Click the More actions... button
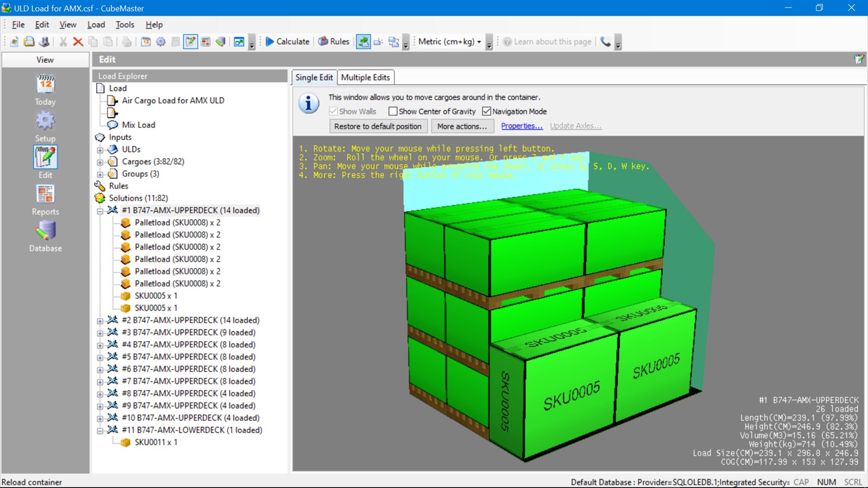The width and height of the screenshot is (868, 488). tap(462, 126)
